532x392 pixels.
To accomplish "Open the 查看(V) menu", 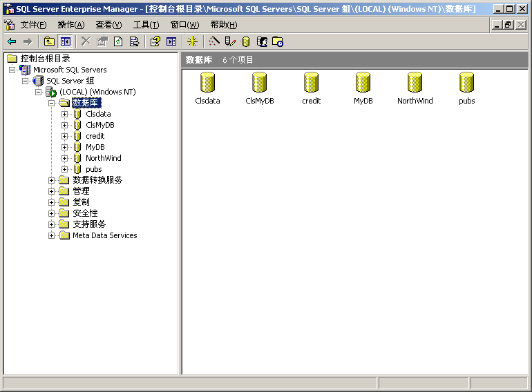I will [108, 25].
